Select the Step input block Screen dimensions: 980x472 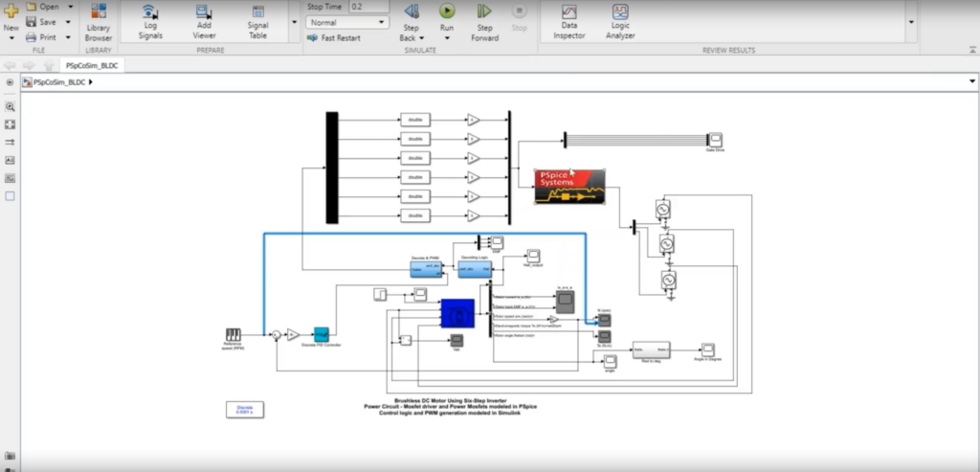tap(380, 294)
